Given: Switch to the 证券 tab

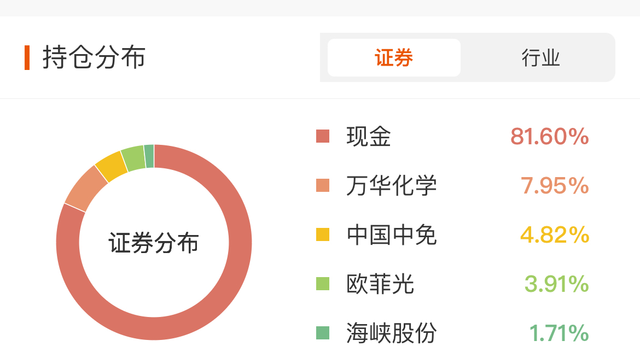Looking at the screenshot, I should pyautogui.click(x=394, y=57).
